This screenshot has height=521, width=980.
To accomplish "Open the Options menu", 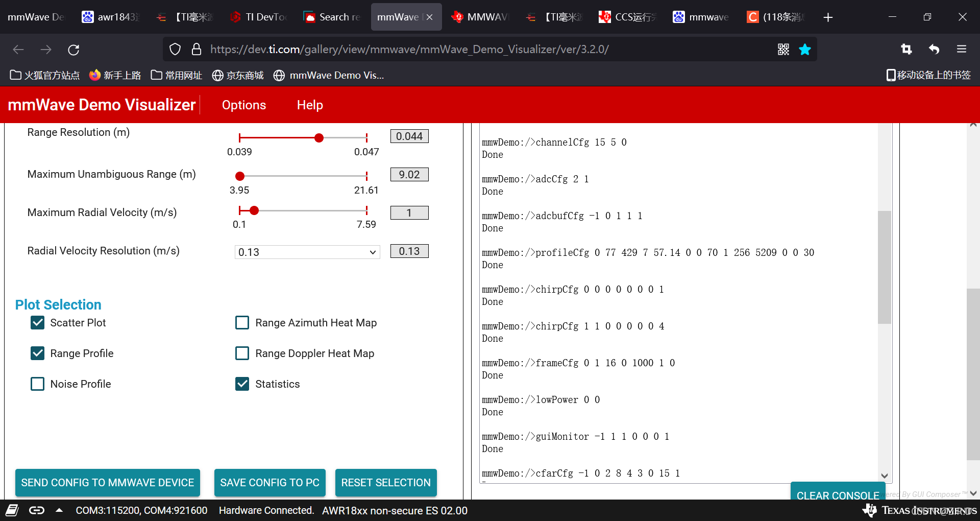I will [244, 105].
